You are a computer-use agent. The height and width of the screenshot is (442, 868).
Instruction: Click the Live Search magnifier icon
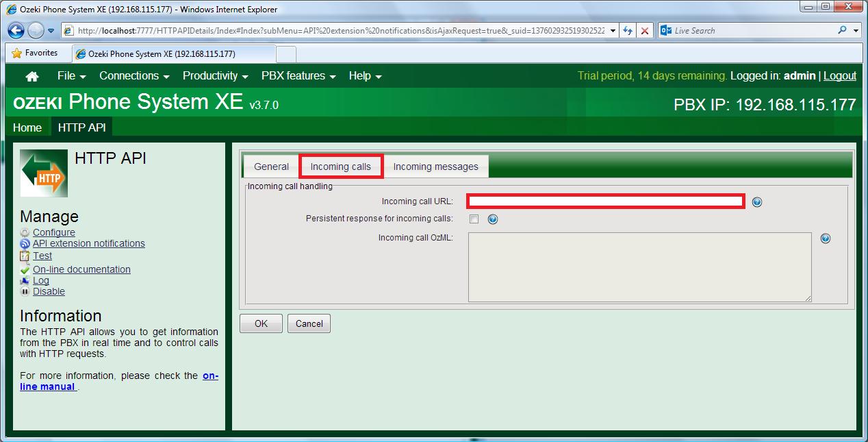(842, 30)
